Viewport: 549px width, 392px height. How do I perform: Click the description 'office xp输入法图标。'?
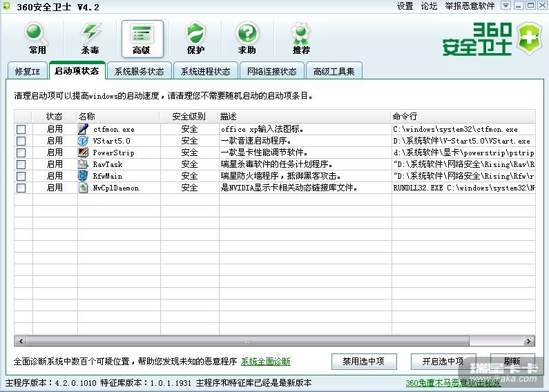click(262, 129)
